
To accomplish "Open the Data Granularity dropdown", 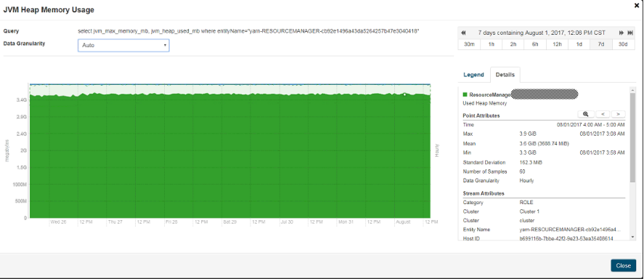I will pyautogui.click(x=123, y=45).
